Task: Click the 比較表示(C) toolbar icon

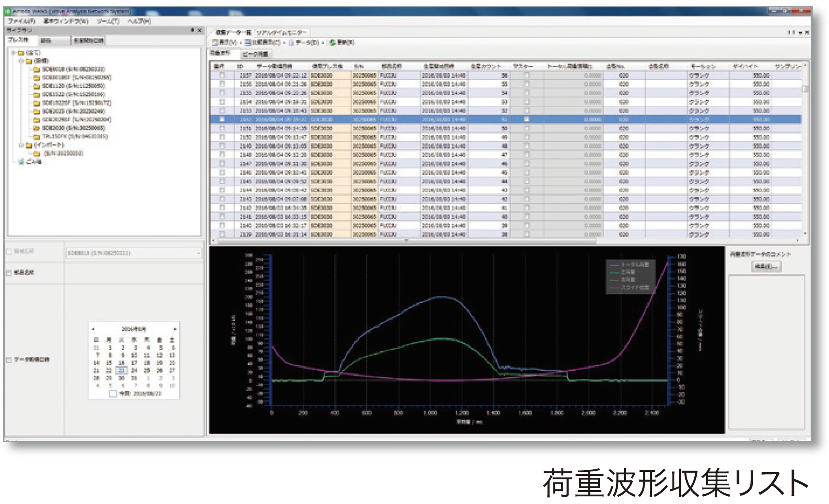Action: click(x=248, y=42)
